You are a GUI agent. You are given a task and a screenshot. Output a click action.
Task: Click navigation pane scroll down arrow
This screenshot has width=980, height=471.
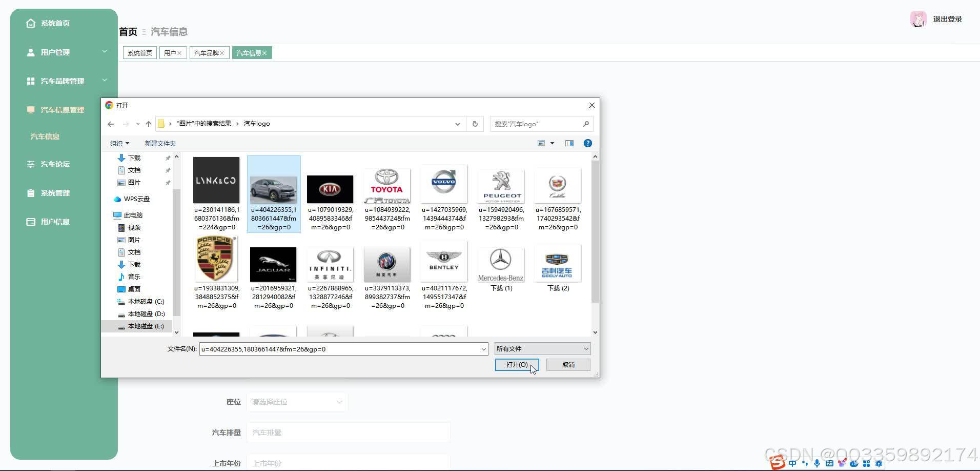[x=176, y=332]
